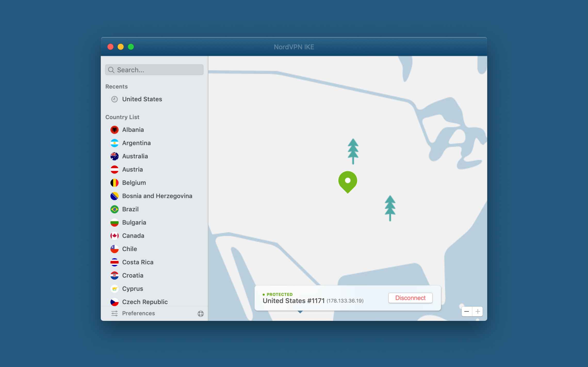Select United States from Recents
Viewport: 588px width, 367px height.
pyautogui.click(x=142, y=99)
